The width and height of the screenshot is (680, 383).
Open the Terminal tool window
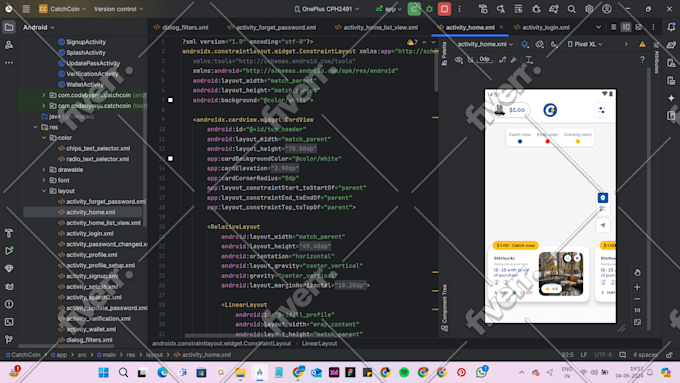pos(9,322)
